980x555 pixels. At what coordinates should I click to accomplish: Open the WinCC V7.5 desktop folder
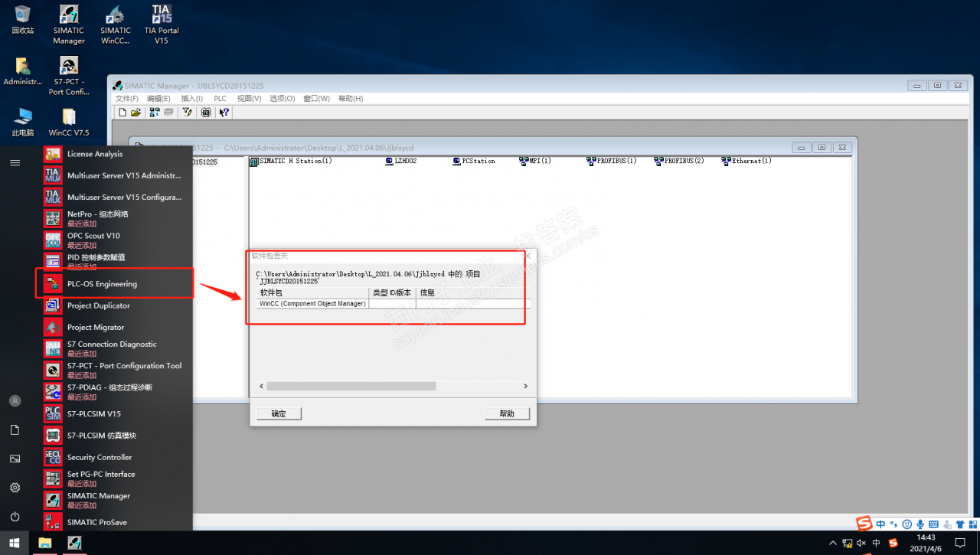point(69,122)
